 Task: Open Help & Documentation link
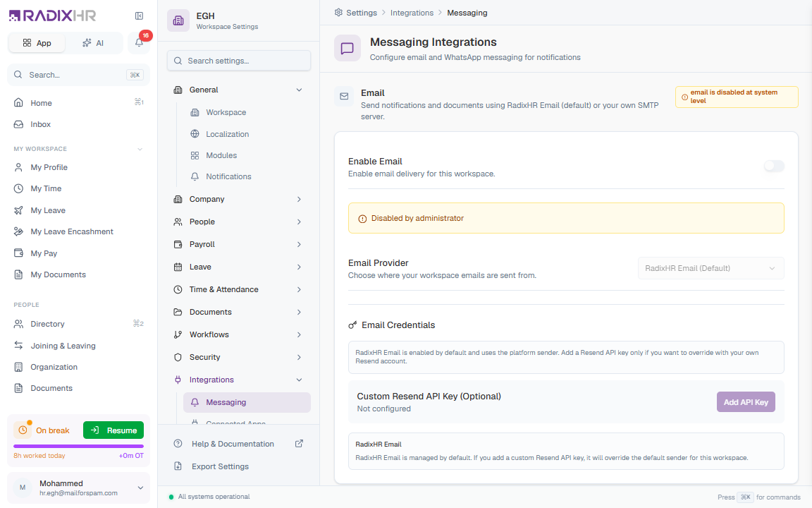(233, 444)
